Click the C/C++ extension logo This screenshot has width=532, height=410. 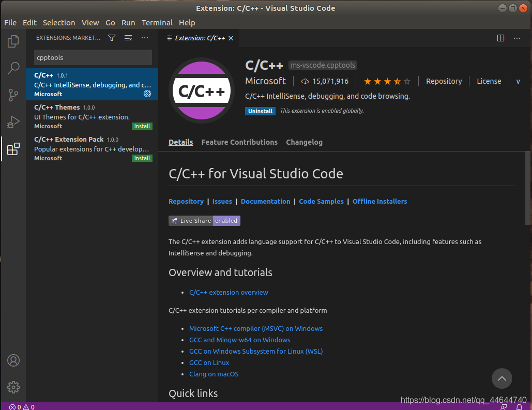pos(202,90)
